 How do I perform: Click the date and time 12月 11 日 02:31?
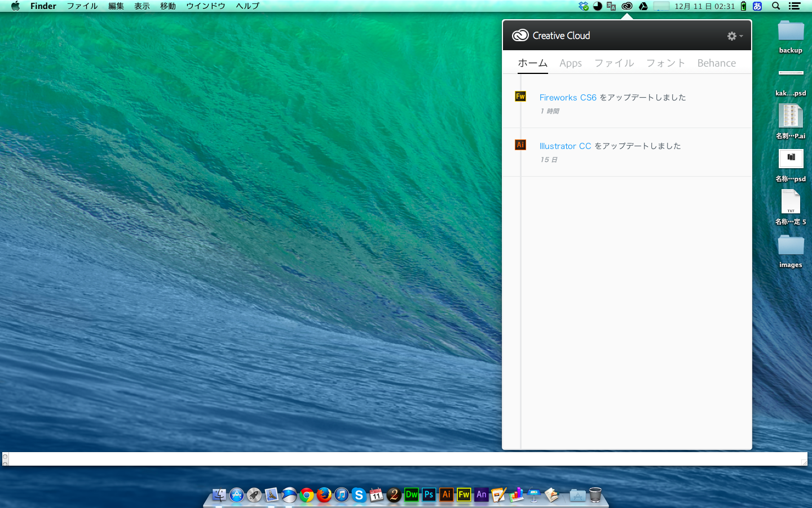tap(705, 6)
